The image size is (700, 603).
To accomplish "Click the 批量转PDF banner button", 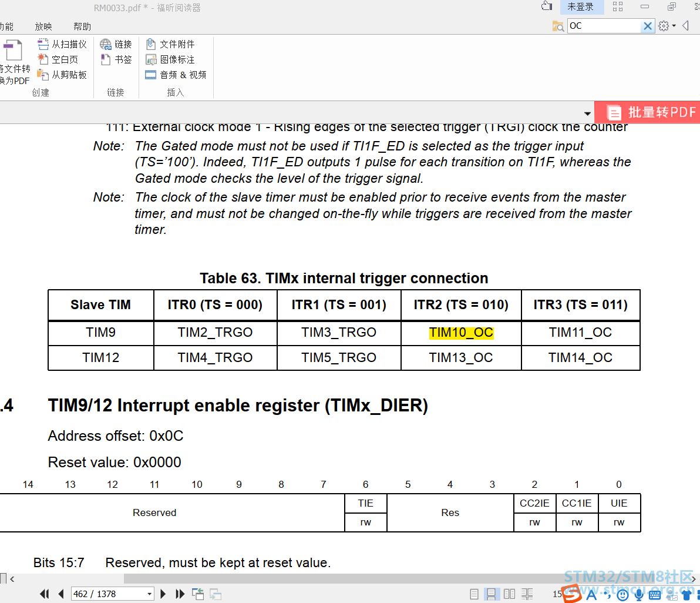I will coord(648,112).
